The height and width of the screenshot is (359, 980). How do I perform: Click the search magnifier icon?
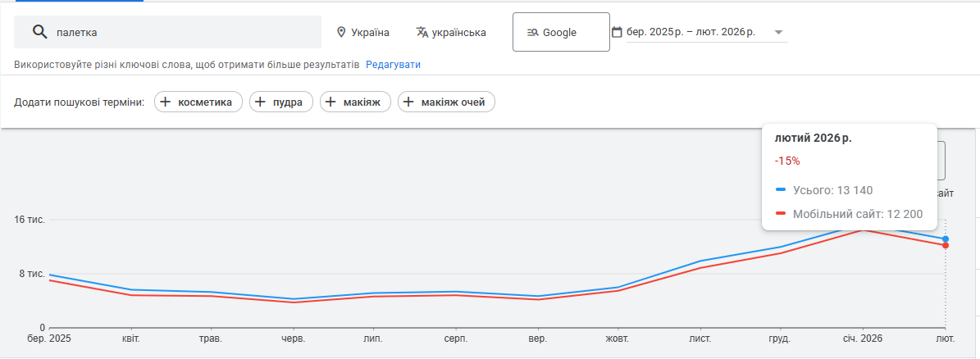[x=39, y=32]
